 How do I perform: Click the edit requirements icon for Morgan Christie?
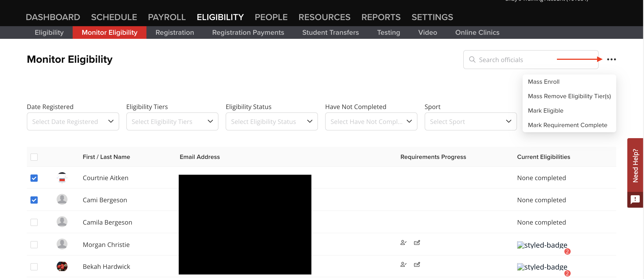pos(417,242)
